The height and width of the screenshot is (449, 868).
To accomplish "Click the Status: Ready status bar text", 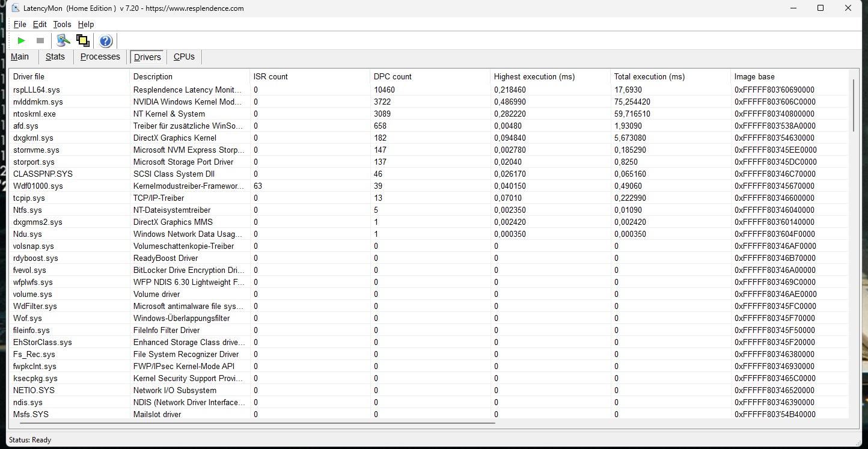I will tap(30, 440).
